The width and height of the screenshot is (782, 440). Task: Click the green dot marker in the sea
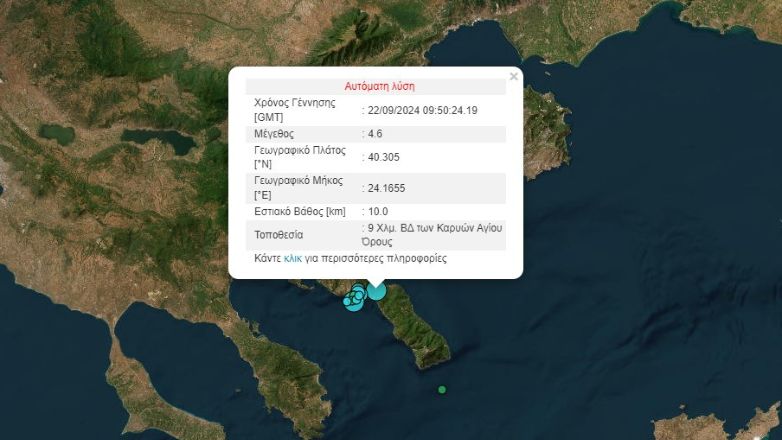coord(441,389)
